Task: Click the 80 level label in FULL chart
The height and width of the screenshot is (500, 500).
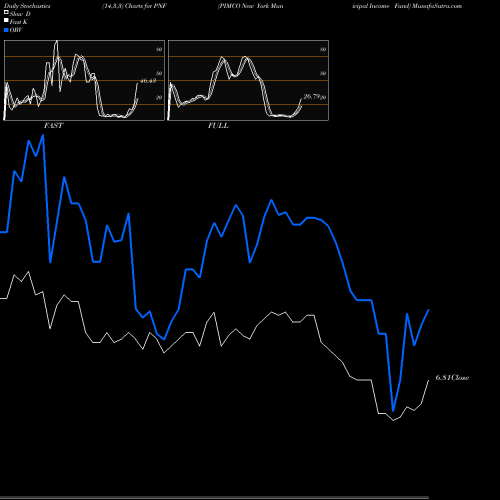Action: (x=323, y=49)
